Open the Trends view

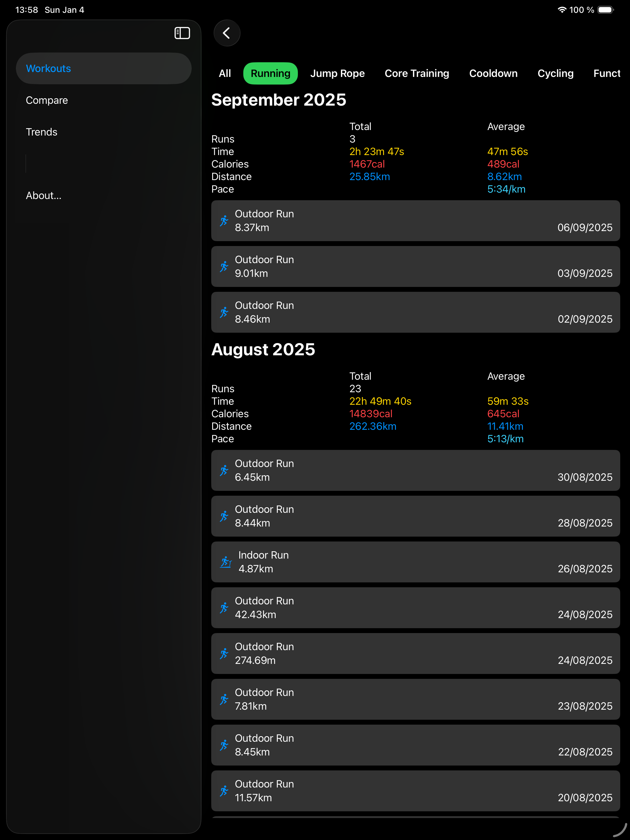[x=42, y=132]
